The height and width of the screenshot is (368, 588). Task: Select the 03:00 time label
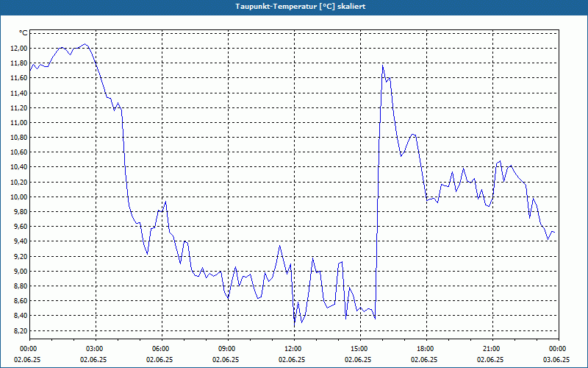coord(96,349)
